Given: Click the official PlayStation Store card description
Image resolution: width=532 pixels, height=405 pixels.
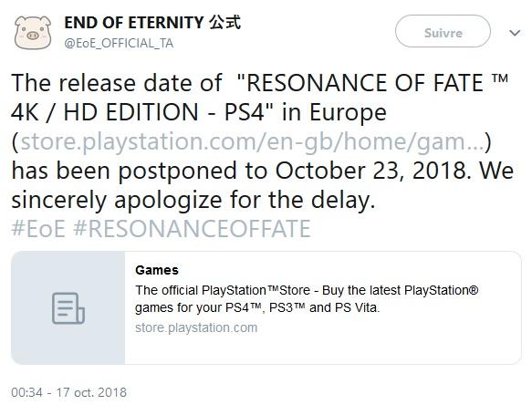Looking at the screenshot, I should [307, 299].
